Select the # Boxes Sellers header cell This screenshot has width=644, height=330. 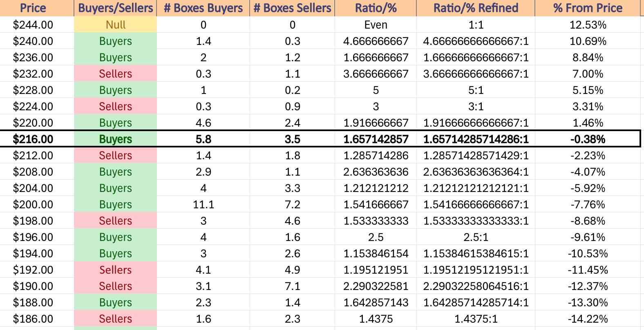pyautogui.click(x=292, y=8)
